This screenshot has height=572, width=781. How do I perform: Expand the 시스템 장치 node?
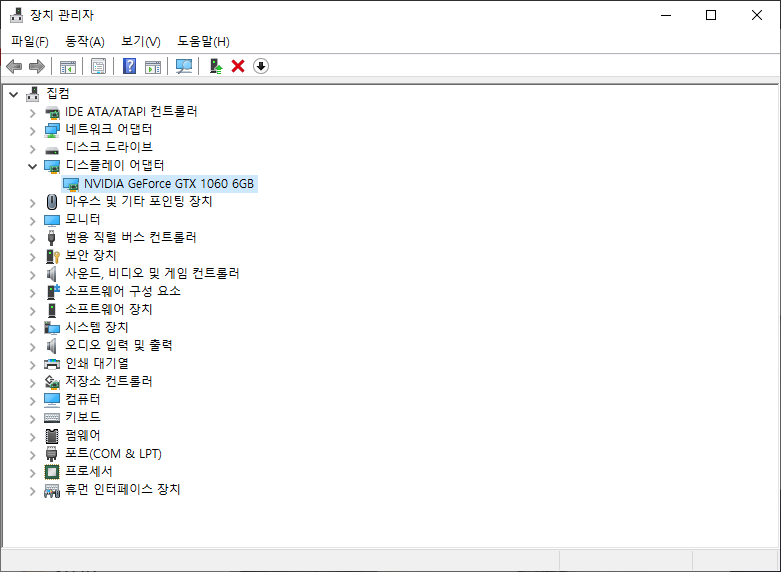pos(32,329)
